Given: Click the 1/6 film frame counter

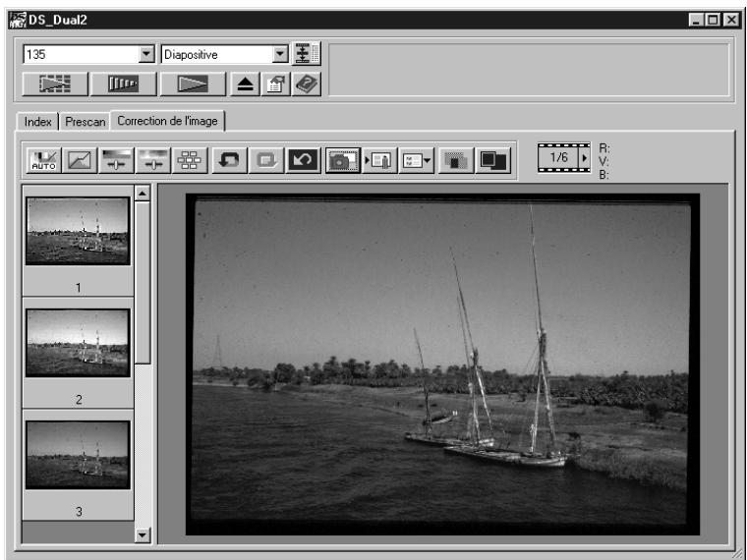Looking at the screenshot, I should click(558, 157).
